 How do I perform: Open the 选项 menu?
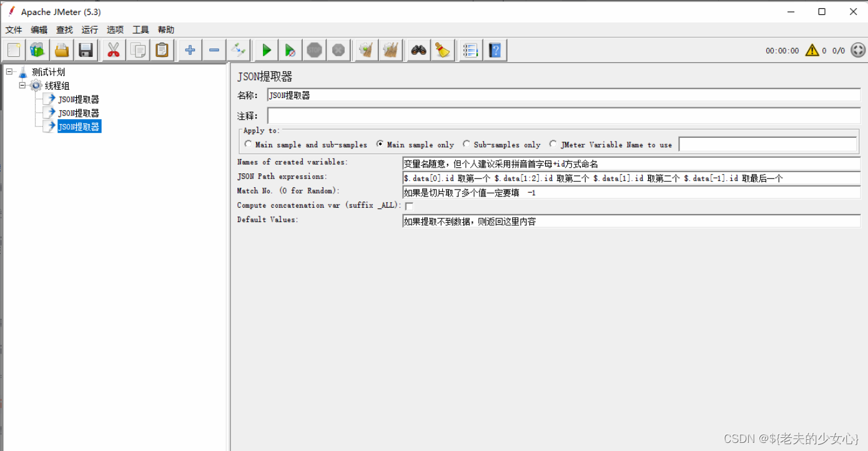115,30
